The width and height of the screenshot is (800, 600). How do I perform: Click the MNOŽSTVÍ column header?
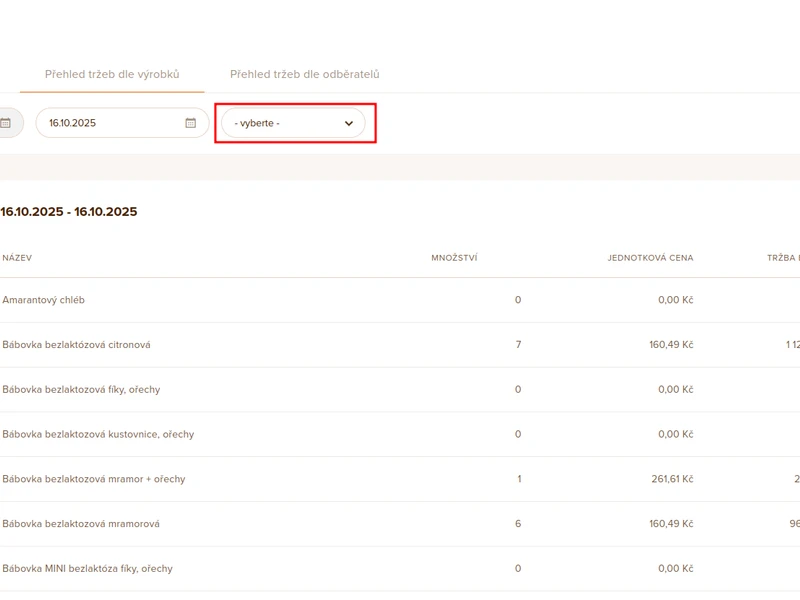[454, 258]
